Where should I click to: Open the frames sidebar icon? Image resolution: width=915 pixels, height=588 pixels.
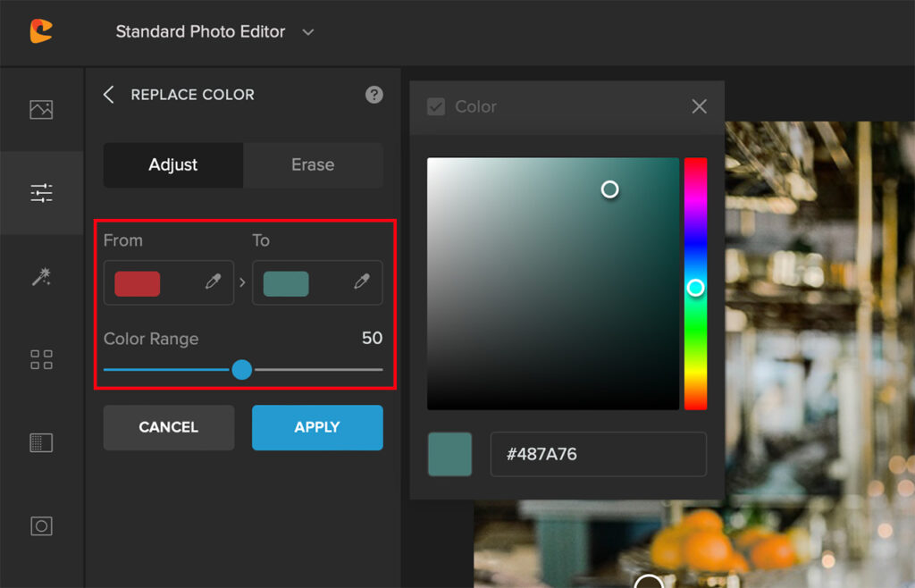[41, 525]
